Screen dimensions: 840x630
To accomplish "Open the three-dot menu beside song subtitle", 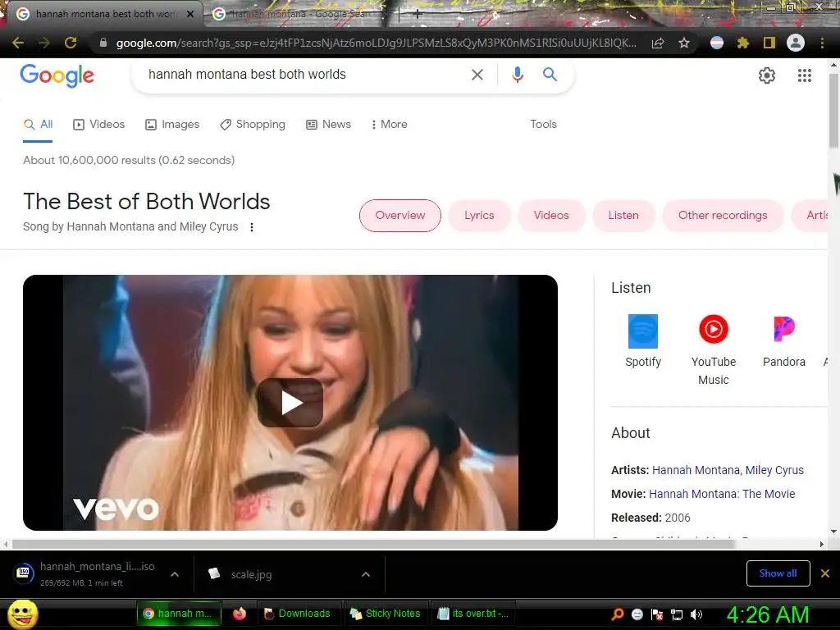I will click(251, 227).
